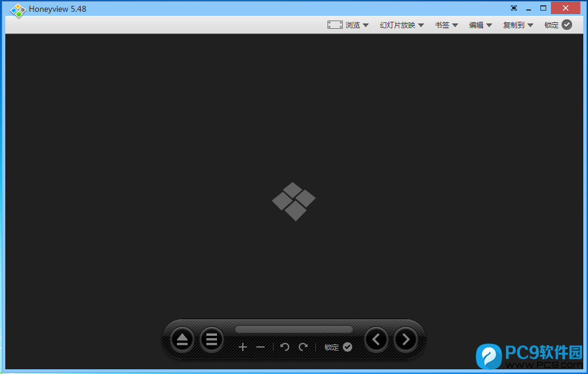Viewport: 588px width, 374px height.
Task: Close the Honeyview window
Action: [x=566, y=8]
